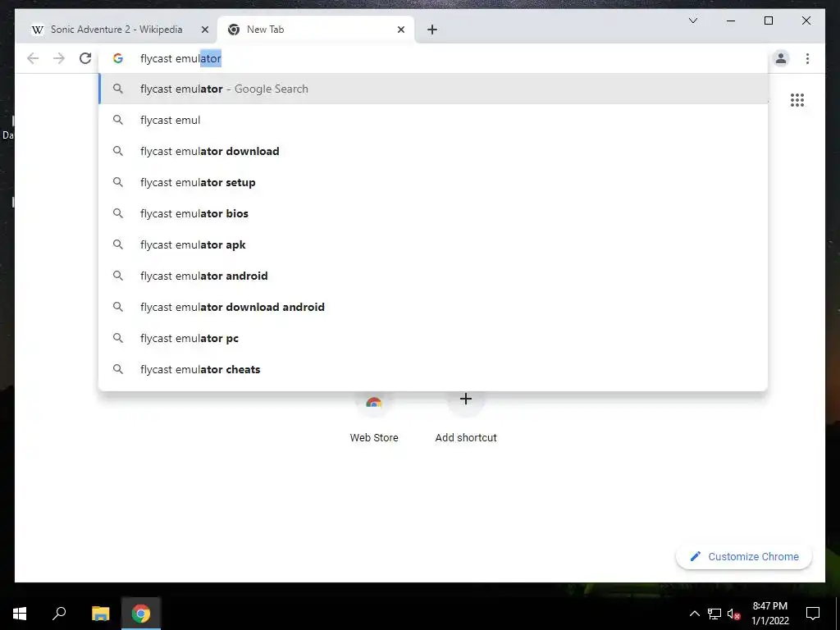The height and width of the screenshot is (630, 840).
Task: Close the New Tab tab
Action: click(400, 30)
